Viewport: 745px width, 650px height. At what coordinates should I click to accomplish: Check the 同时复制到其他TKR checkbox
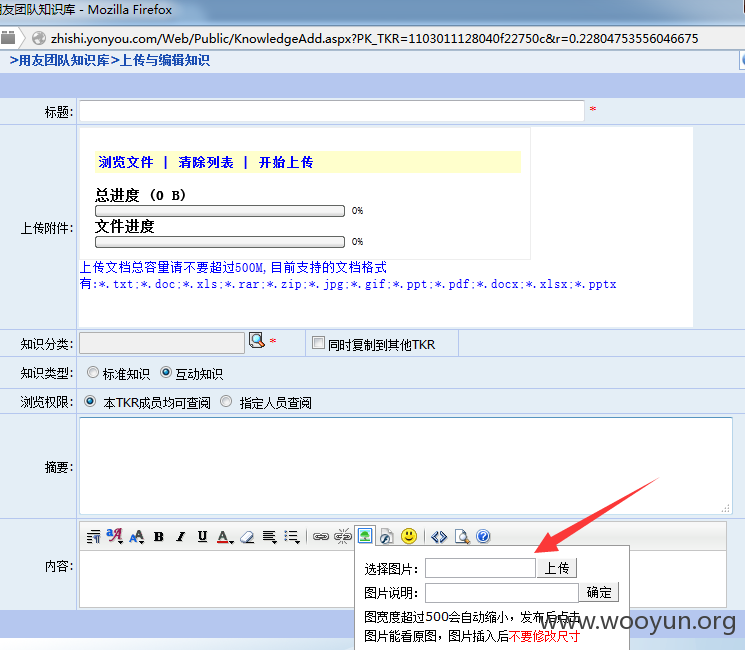[x=318, y=343]
